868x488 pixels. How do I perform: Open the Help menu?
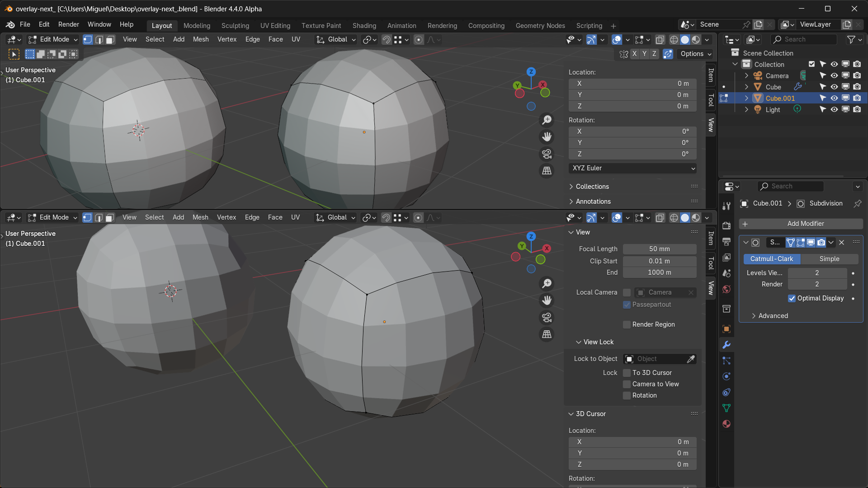click(127, 24)
